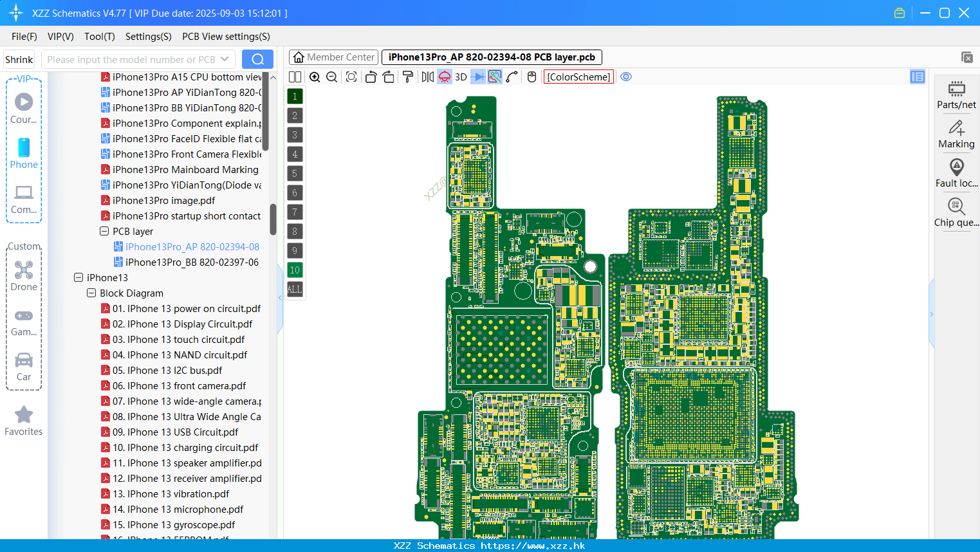Open the File(F) menu
Viewport: 980px width, 552px height.
24,37
